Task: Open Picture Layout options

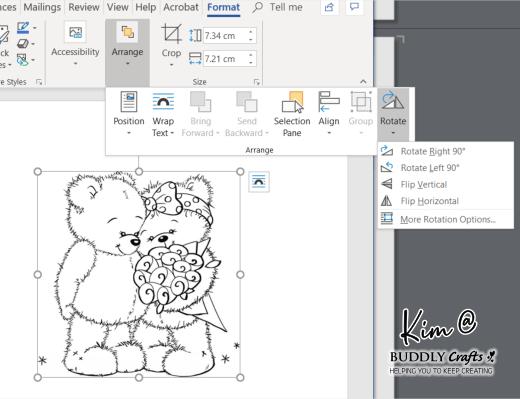Action: coord(23,60)
